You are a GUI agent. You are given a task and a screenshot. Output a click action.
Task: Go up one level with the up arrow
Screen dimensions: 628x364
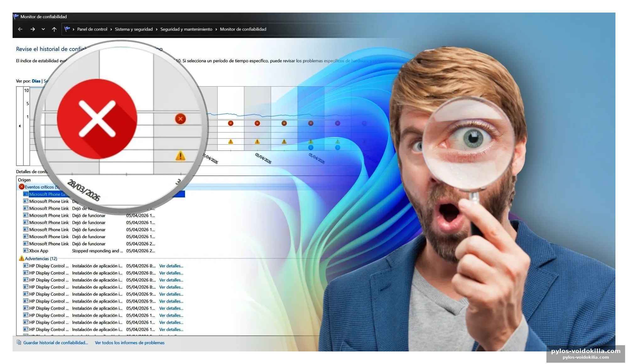click(x=54, y=29)
